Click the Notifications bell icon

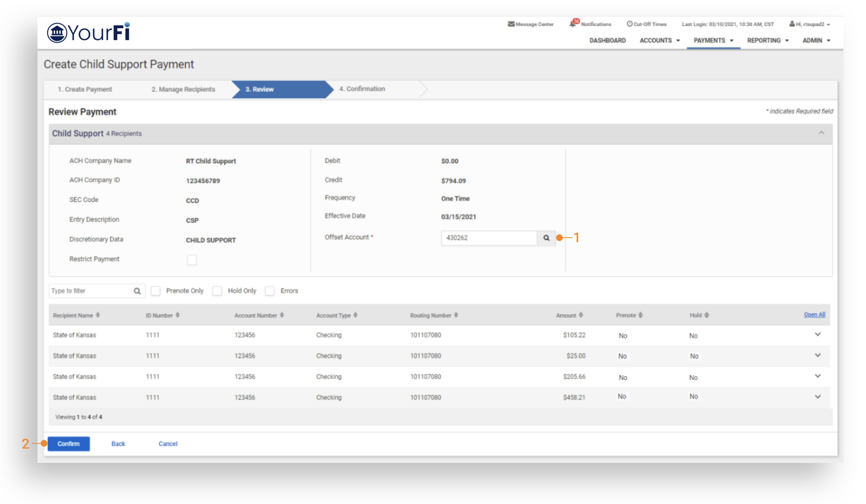(573, 24)
